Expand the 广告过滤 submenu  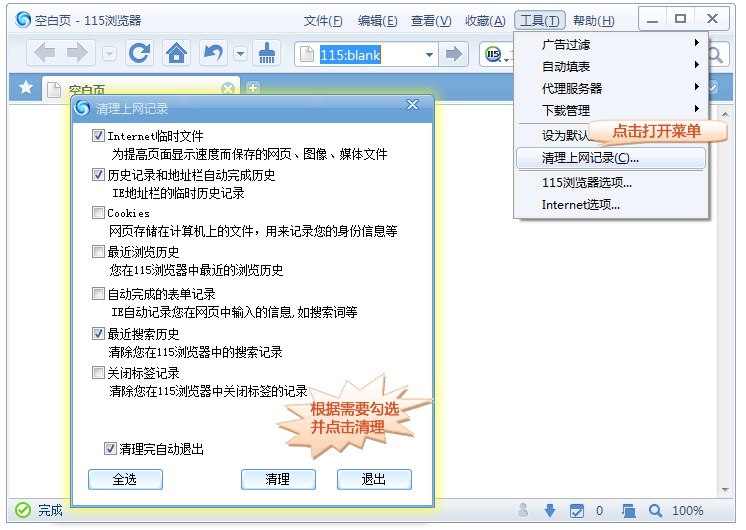pos(611,45)
